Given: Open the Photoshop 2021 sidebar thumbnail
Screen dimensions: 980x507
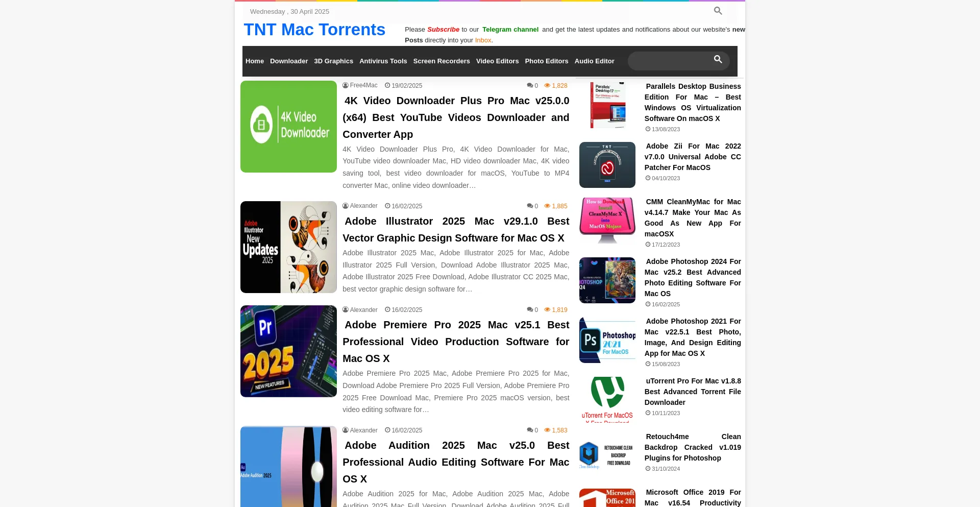Looking at the screenshot, I should [x=607, y=340].
